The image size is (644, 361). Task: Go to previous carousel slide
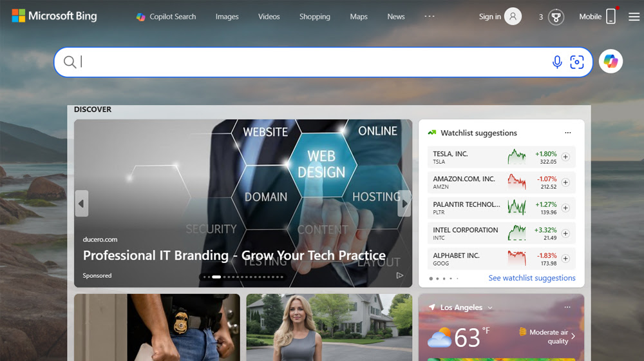click(x=81, y=203)
